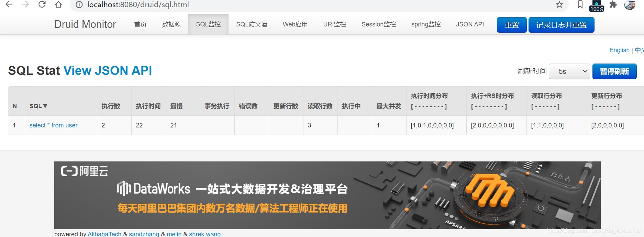Screen dimensions: 644x237
Task: Click the 暂停刷新 button
Action: [x=614, y=71]
